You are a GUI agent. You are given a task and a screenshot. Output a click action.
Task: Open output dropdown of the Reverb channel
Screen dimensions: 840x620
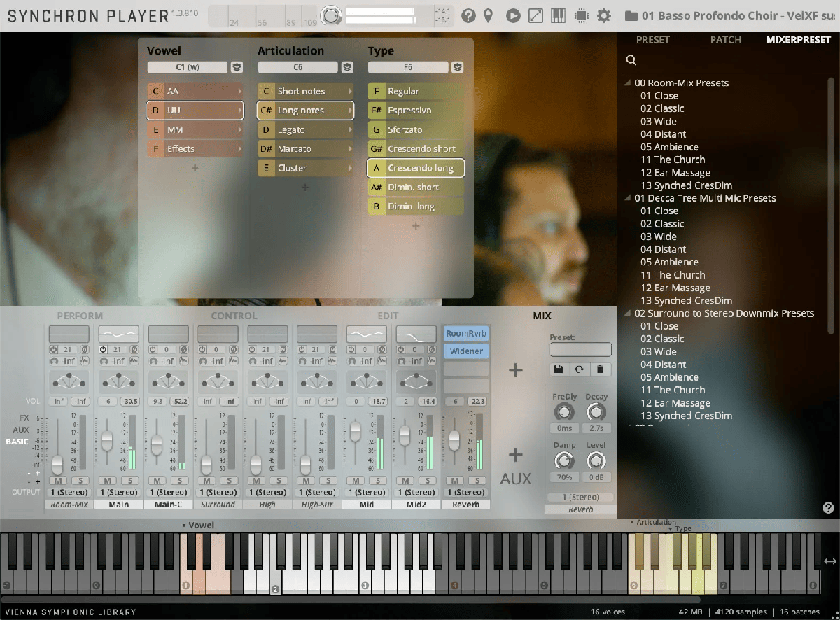(465, 493)
